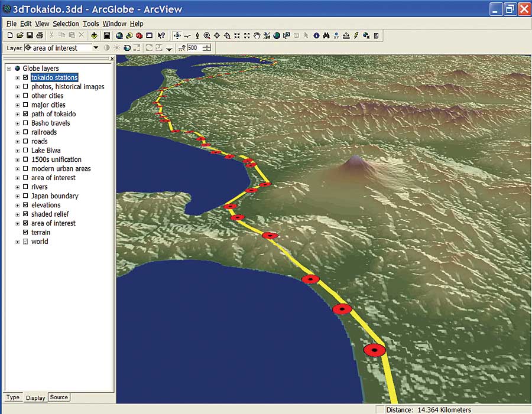Select the Navigate tool
The width and height of the screenshot is (532, 414).
click(x=177, y=35)
